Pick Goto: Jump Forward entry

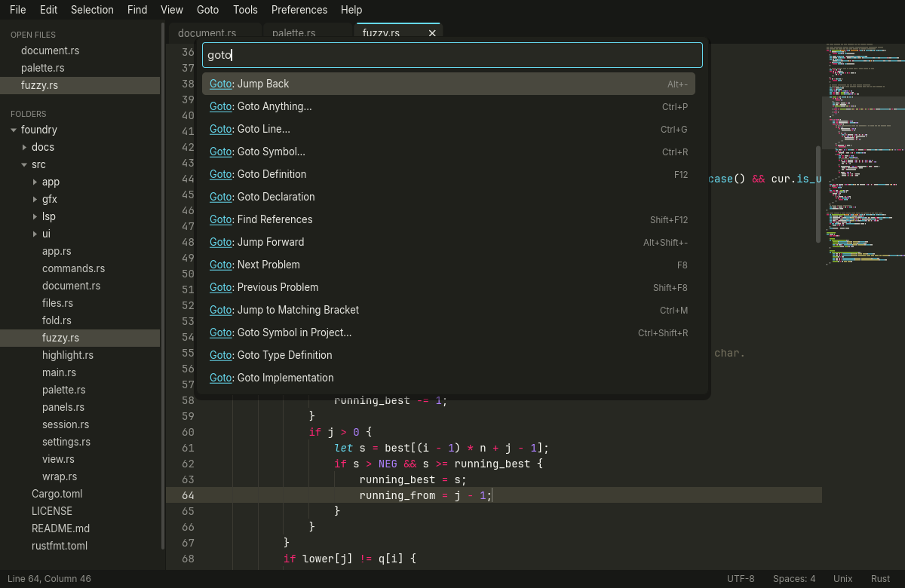coord(449,242)
